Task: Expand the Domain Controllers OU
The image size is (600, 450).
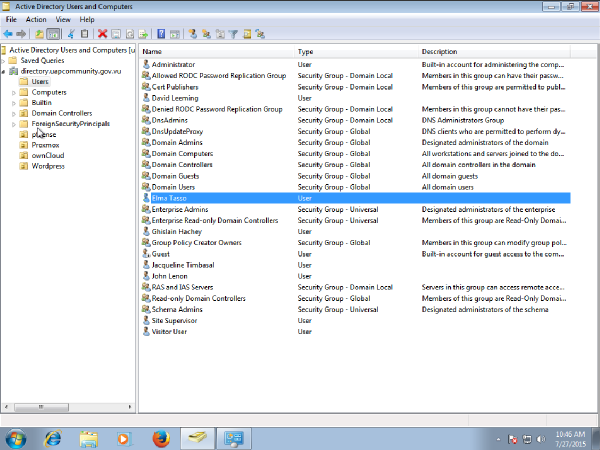Action: pyautogui.click(x=14, y=113)
